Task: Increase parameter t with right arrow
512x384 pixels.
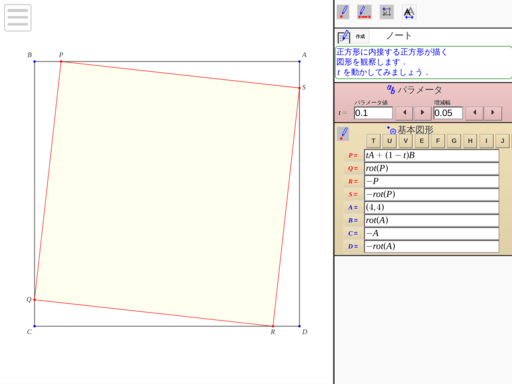Action: coord(422,113)
